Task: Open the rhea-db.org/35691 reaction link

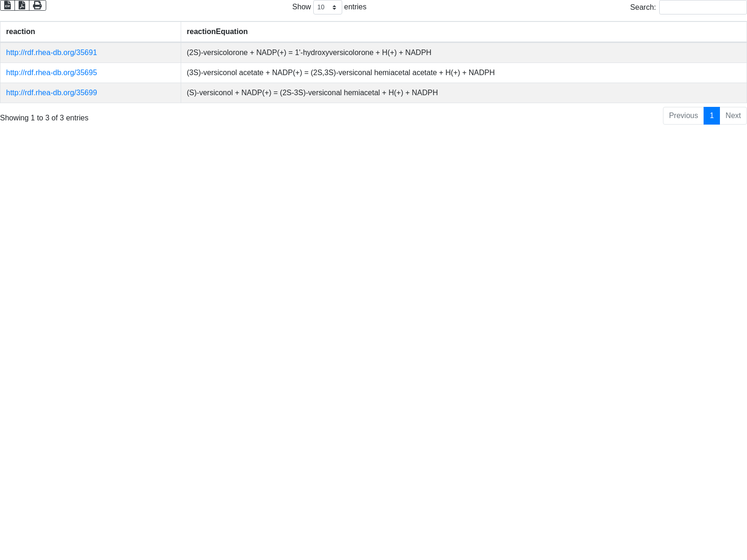Action: [51, 53]
